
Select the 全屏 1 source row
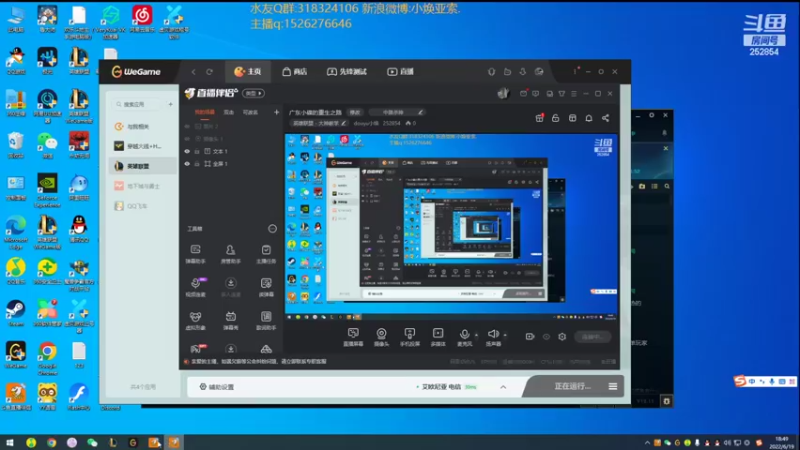(x=232, y=164)
